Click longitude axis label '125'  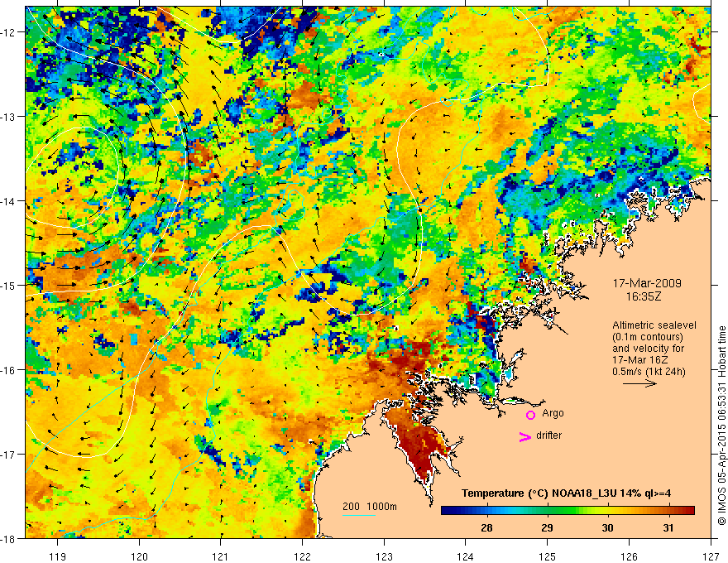pyautogui.click(x=548, y=556)
